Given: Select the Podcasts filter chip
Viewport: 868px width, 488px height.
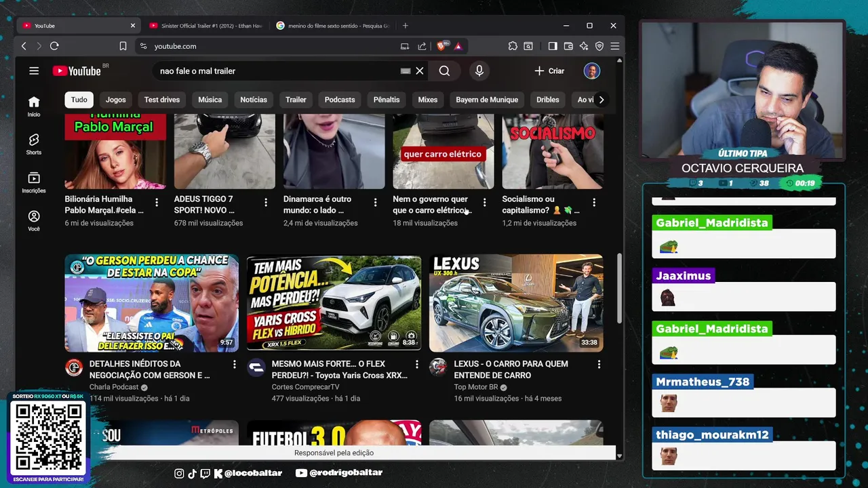Looking at the screenshot, I should (340, 100).
